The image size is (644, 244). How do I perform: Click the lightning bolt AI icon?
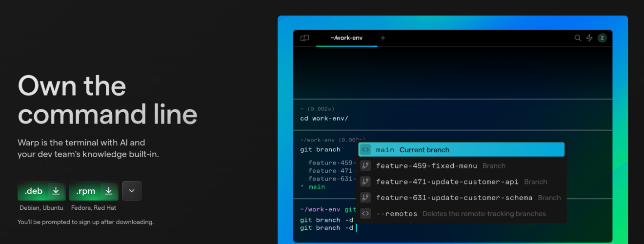[589, 38]
